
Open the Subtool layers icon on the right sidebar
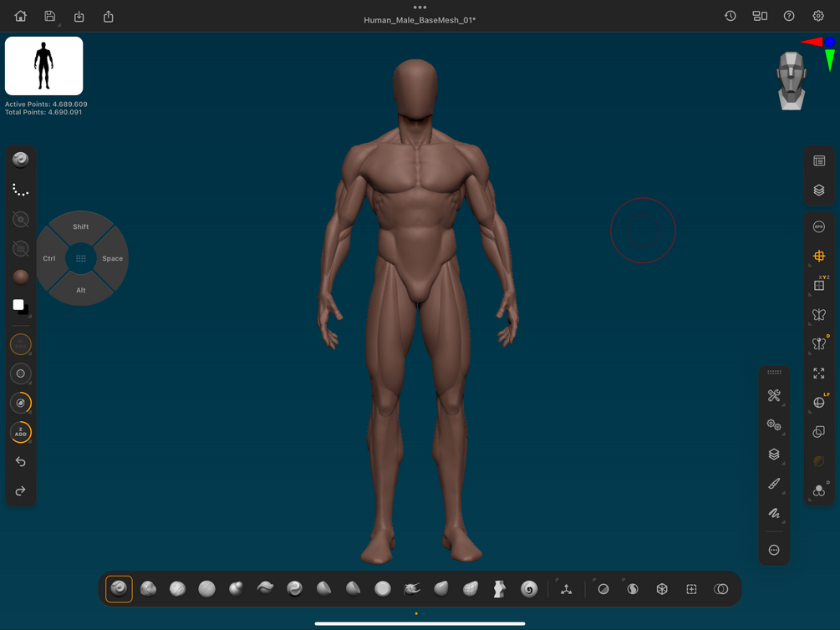pyautogui.click(x=819, y=191)
